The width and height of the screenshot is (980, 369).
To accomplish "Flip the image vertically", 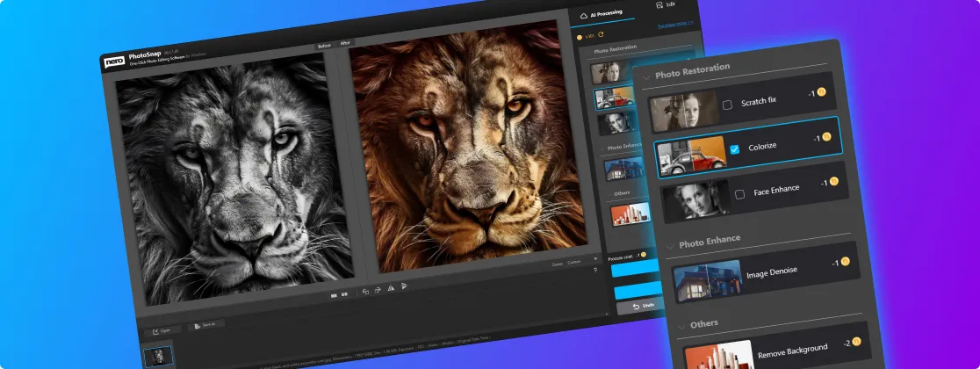I will [404, 286].
